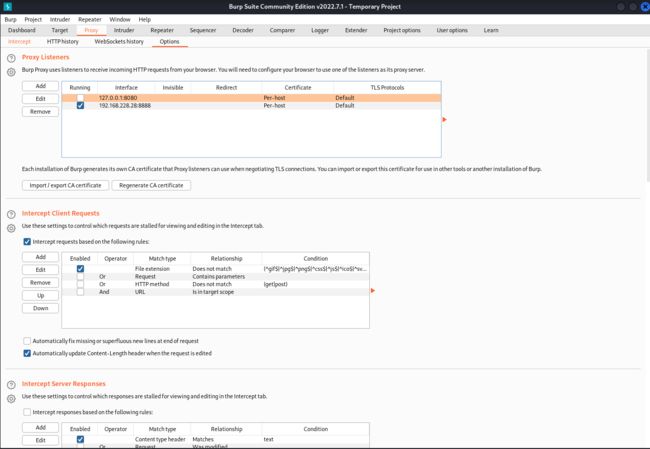Viewport: 650px width, 449px height.
Task: Edit the server response intercept rule
Action: [x=40, y=440]
